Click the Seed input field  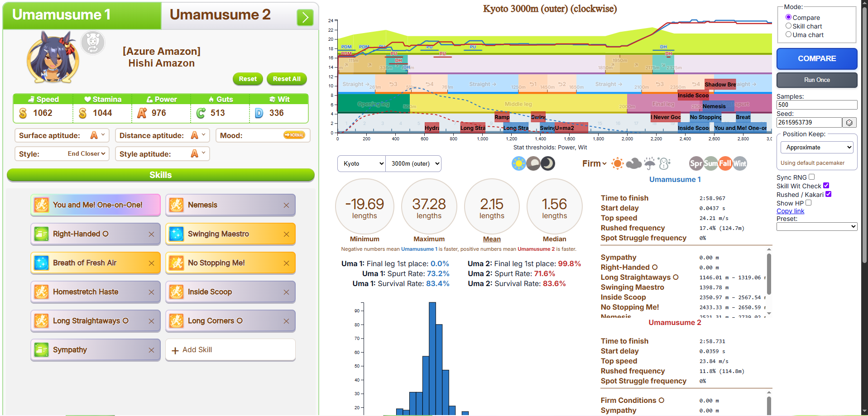[x=809, y=122]
